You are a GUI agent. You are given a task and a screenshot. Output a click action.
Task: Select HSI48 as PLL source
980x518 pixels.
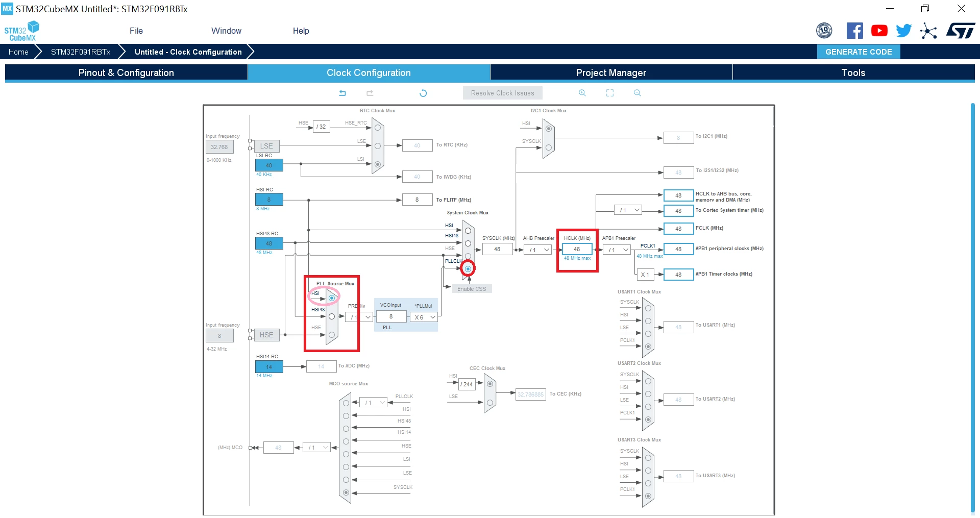[332, 316]
